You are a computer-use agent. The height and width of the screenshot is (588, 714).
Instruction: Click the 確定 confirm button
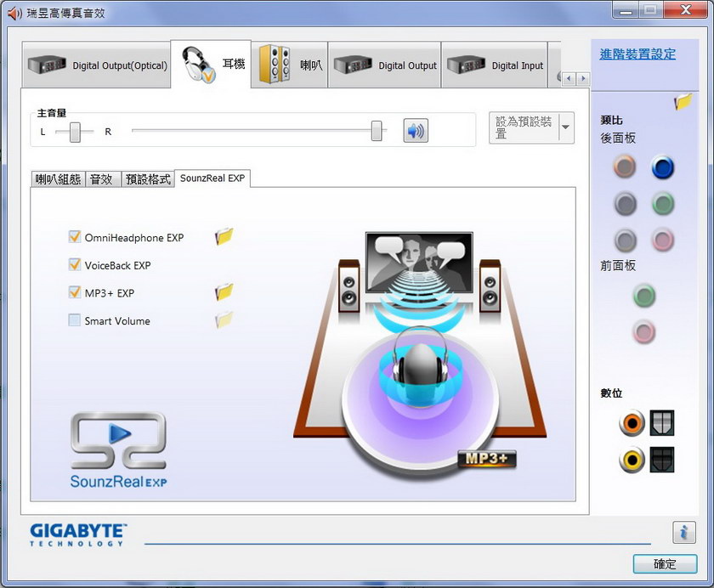click(665, 564)
